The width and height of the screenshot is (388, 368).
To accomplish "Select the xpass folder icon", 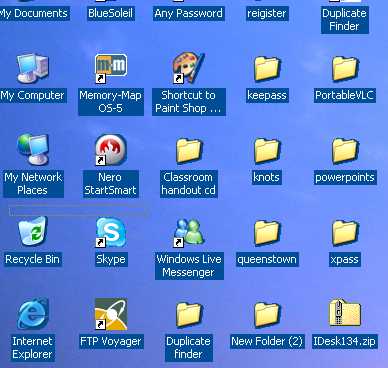I will 345,233.
